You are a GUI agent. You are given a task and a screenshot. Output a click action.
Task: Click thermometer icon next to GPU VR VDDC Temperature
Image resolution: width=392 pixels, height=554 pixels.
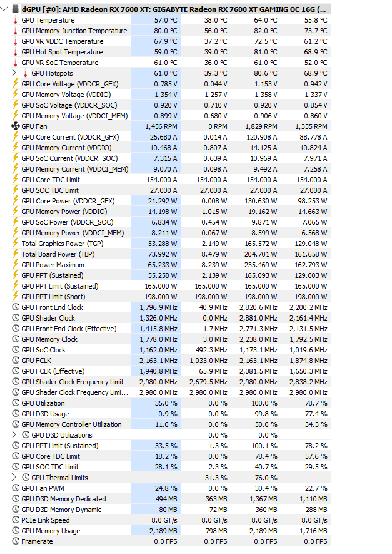(16, 41)
